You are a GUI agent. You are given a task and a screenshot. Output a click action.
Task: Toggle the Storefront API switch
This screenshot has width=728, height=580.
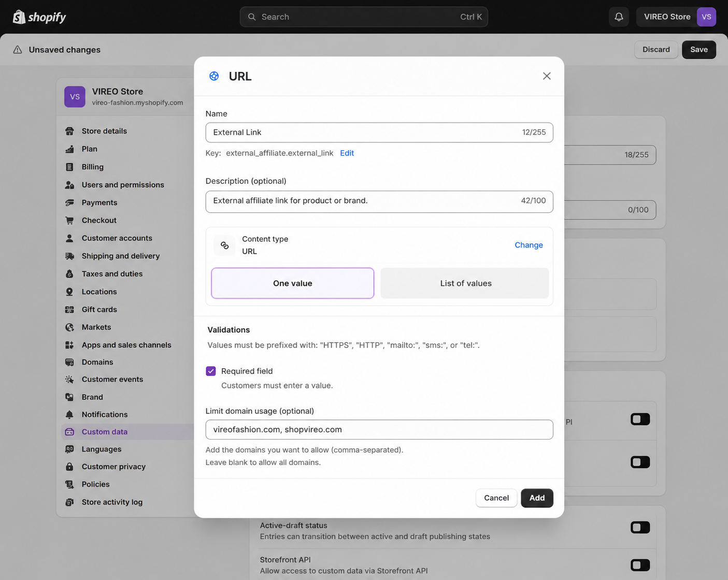640,565
